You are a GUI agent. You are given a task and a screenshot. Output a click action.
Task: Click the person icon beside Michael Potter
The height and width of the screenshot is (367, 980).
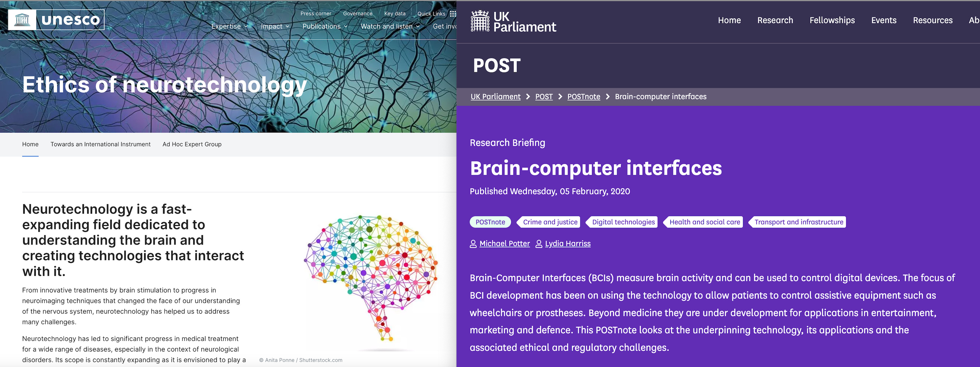[x=473, y=244]
